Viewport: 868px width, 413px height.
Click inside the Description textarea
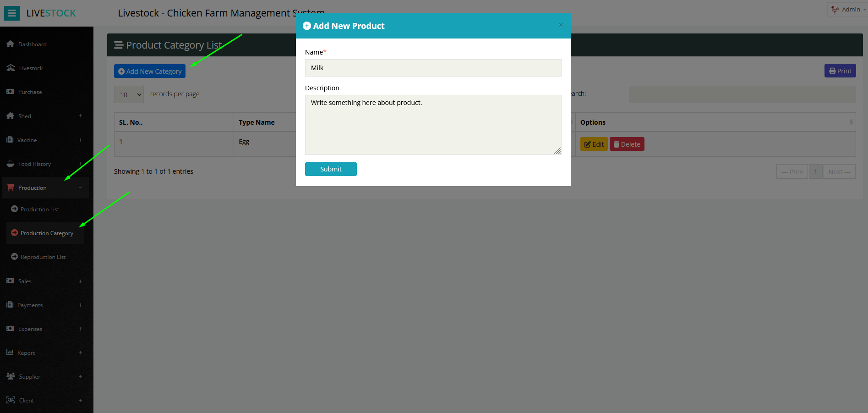click(x=433, y=125)
